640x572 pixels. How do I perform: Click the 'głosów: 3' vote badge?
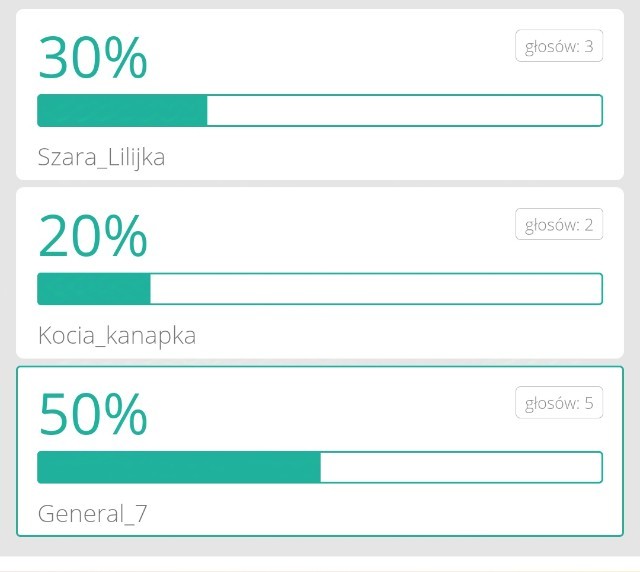(x=559, y=46)
